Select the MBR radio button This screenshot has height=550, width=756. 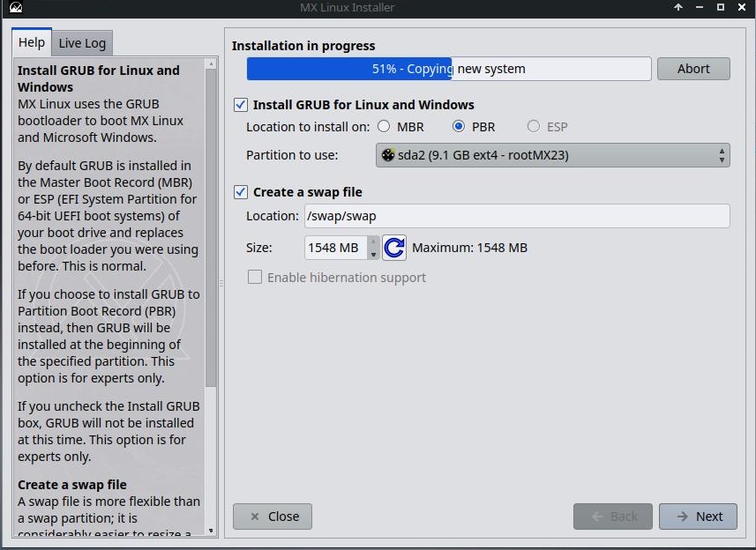point(384,126)
